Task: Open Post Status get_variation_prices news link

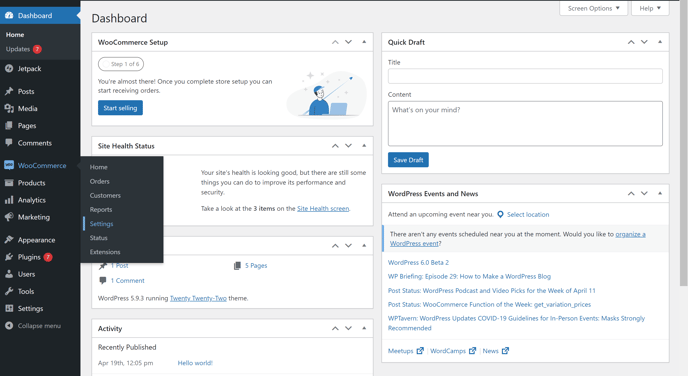Action: 489,304
